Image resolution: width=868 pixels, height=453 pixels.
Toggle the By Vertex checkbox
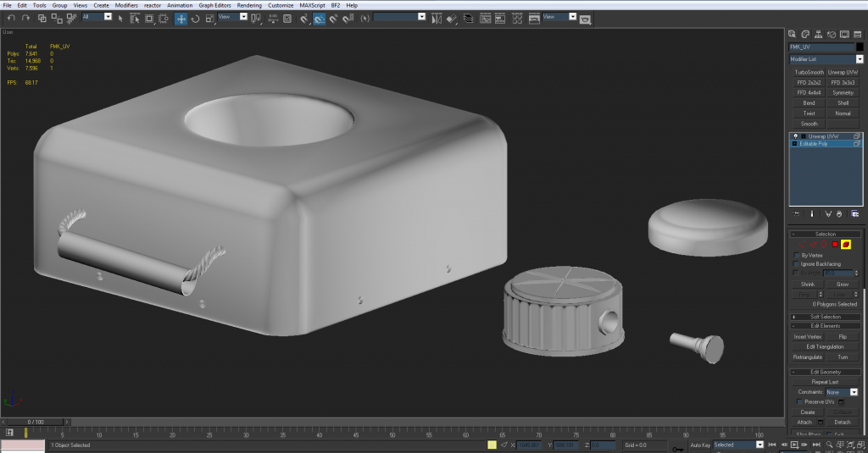point(795,255)
